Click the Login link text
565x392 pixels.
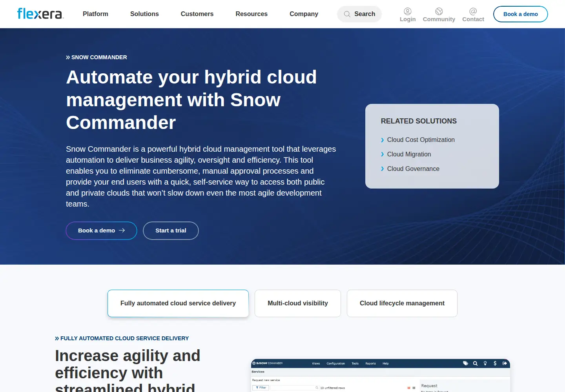point(408,19)
